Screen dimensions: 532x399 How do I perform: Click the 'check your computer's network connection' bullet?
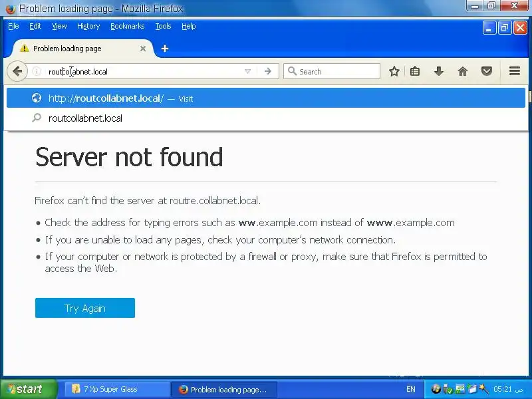(220, 240)
